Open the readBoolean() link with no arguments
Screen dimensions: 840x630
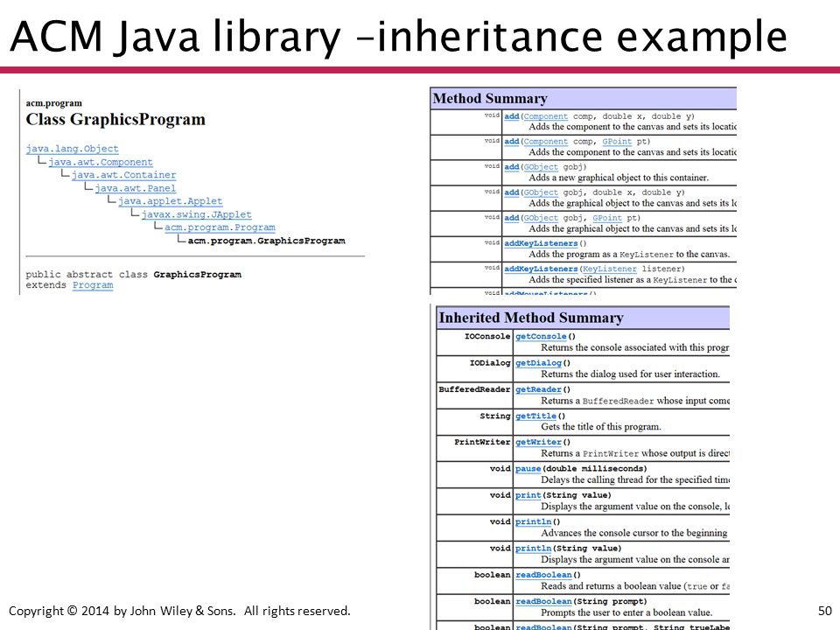coord(543,575)
